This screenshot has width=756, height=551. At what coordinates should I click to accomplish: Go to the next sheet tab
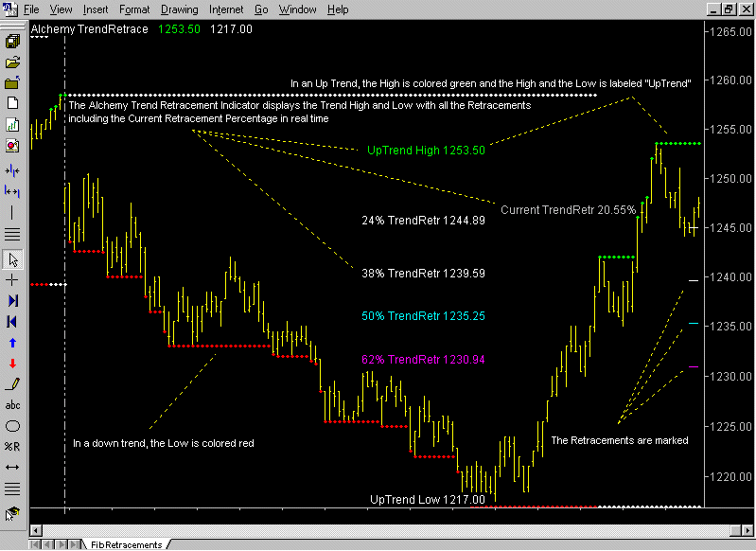pos(62,544)
